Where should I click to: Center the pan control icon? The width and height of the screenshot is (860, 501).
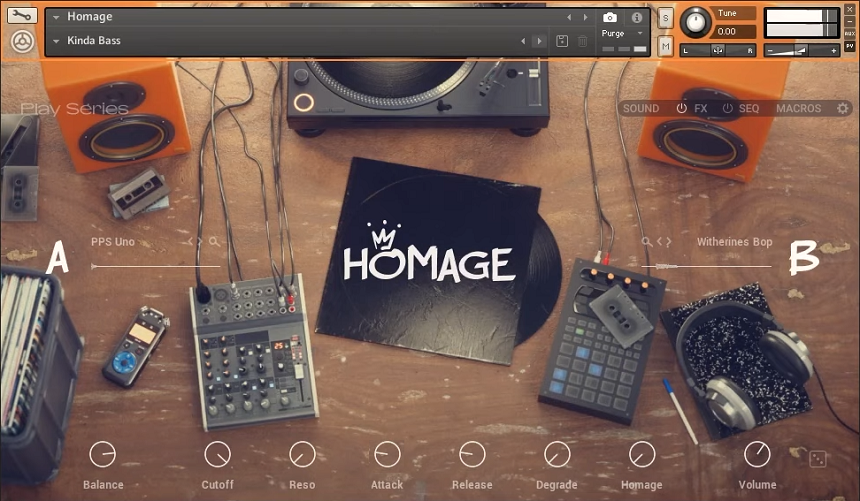[x=717, y=50]
